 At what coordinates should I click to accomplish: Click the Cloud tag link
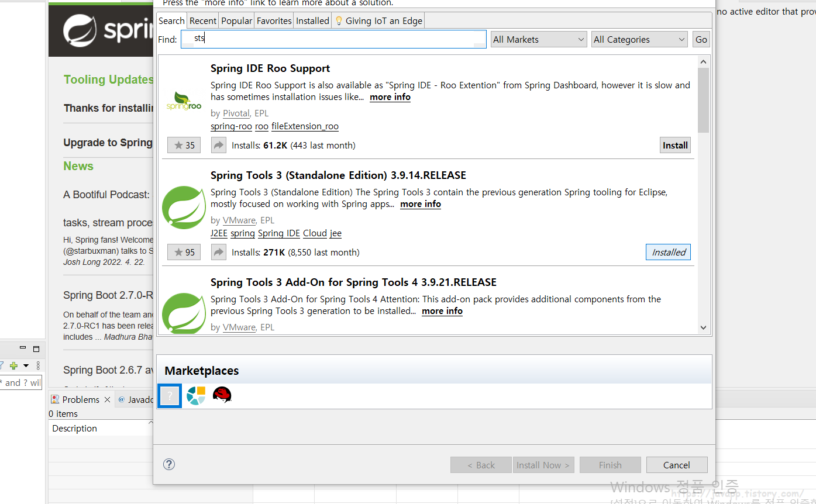pos(315,233)
